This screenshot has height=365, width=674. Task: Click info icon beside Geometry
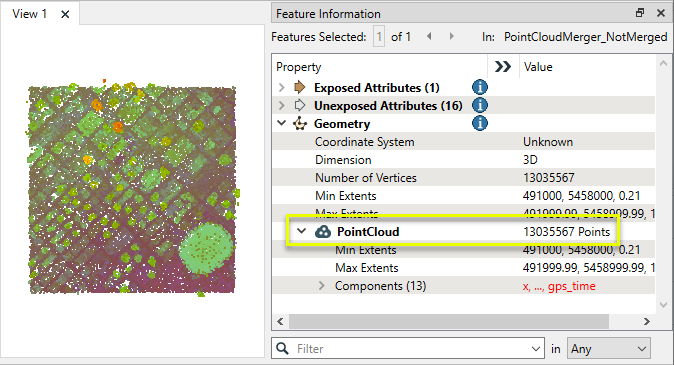[x=480, y=123]
